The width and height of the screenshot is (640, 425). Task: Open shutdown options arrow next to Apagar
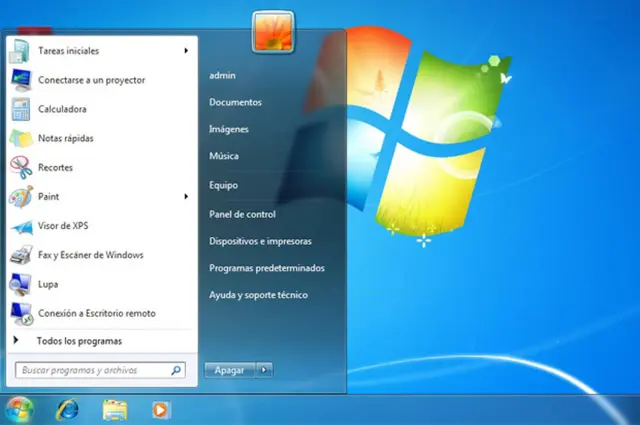264,370
